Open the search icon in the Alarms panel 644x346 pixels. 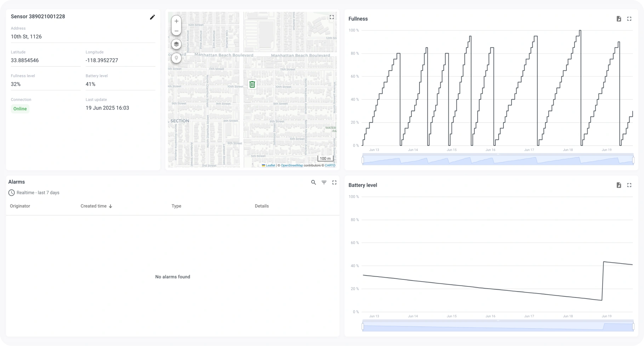pos(313,182)
